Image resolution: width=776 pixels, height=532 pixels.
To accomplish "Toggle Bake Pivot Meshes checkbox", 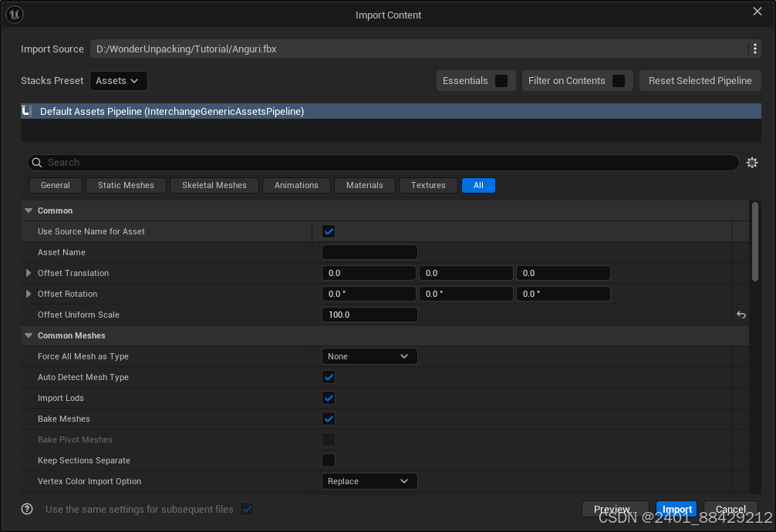I will (x=329, y=439).
